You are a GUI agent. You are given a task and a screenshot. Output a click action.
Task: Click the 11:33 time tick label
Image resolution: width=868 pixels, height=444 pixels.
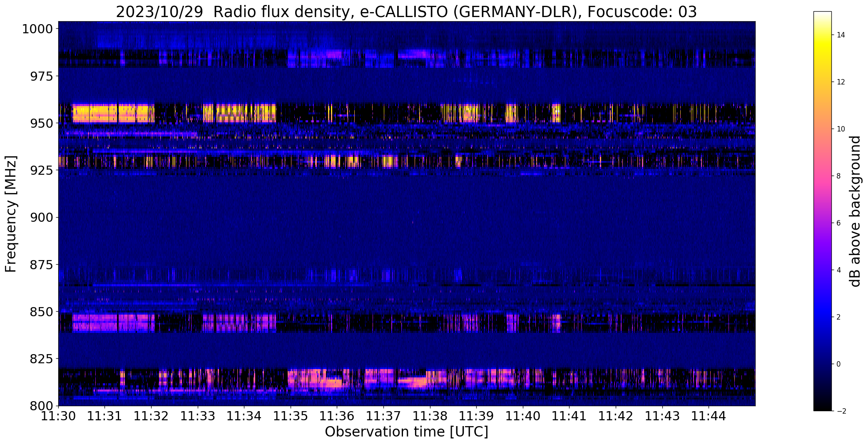(198, 416)
